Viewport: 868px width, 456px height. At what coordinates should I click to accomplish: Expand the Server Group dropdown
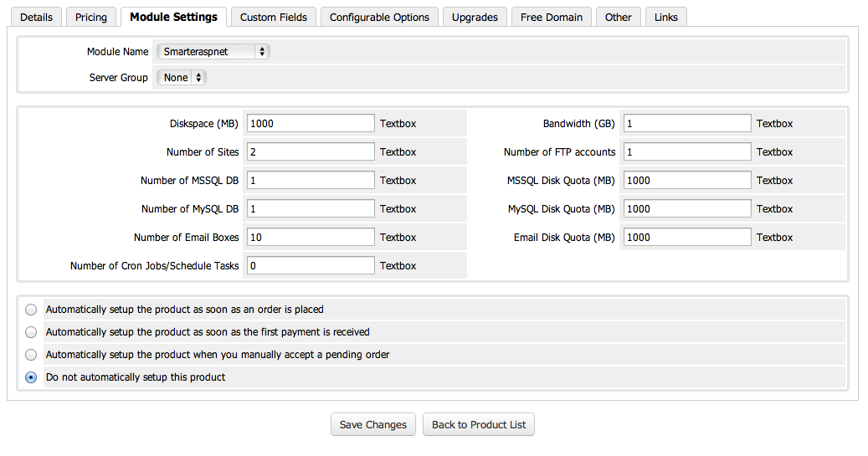tap(182, 78)
